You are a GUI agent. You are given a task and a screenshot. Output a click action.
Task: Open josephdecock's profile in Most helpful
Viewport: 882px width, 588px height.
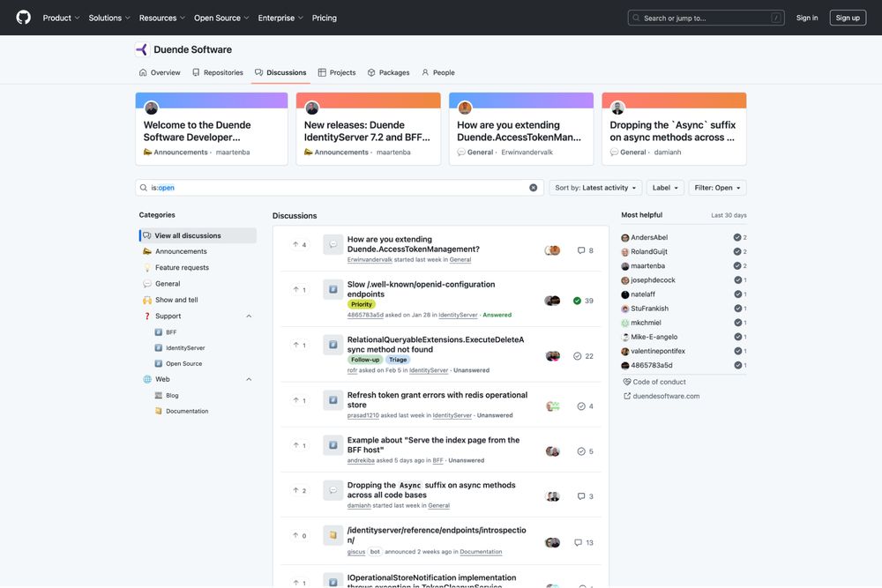pyautogui.click(x=653, y=280)
